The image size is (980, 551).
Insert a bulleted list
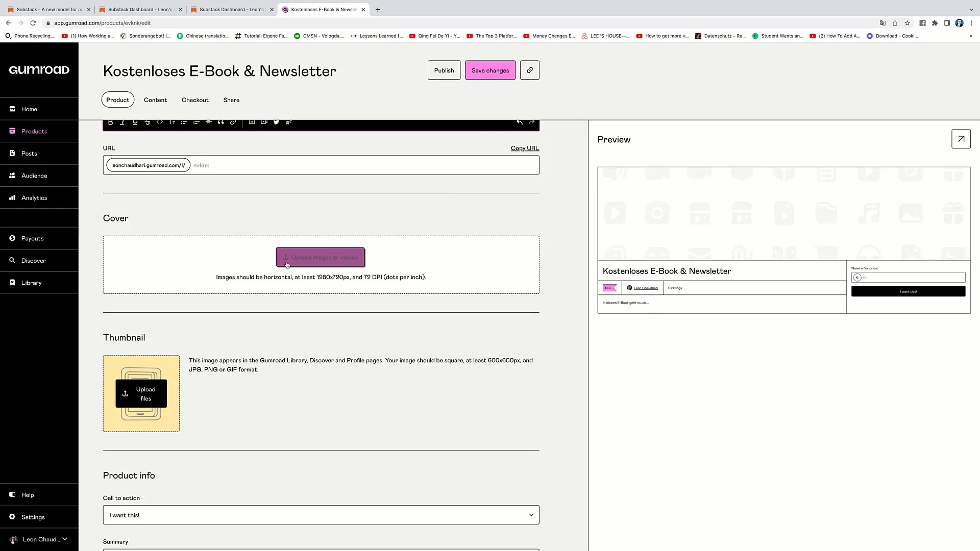coord(184,122)
